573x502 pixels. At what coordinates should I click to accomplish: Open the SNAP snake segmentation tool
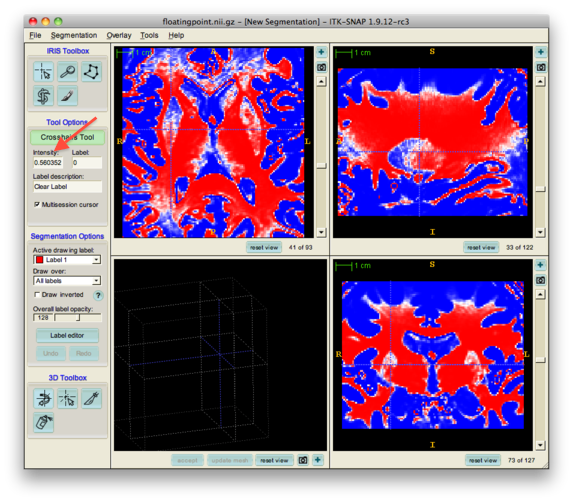pyautogui.click(x=43, y=96)
